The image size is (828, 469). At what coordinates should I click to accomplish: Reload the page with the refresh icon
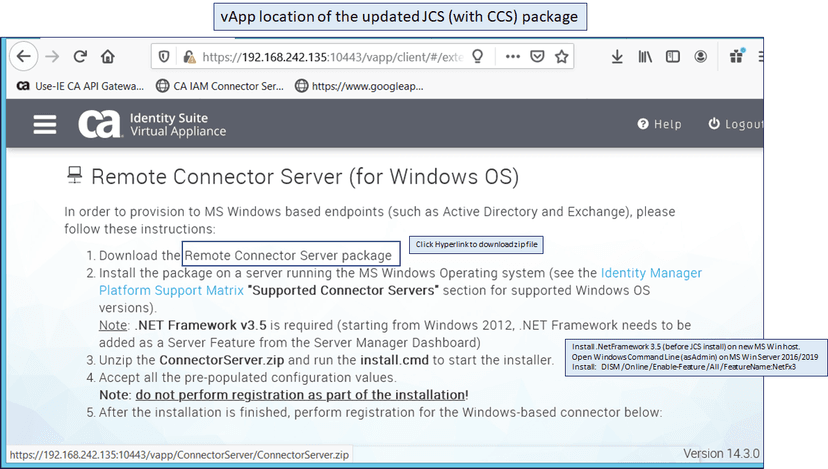coord(80,56)
